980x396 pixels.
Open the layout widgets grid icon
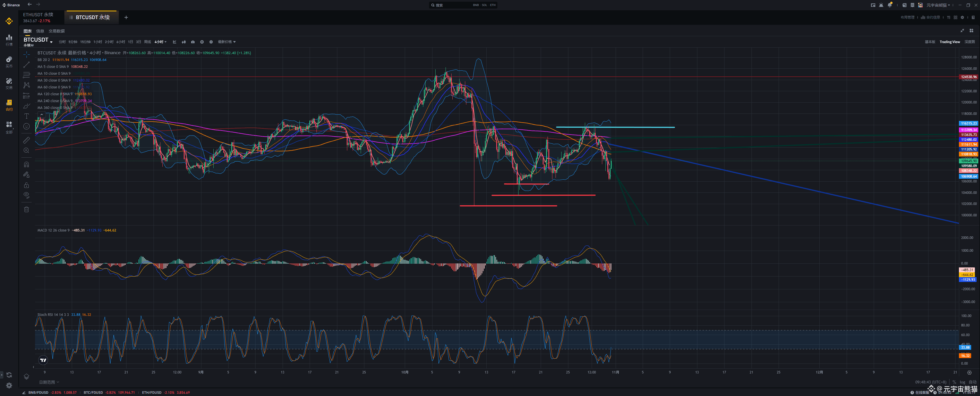coord(971,31)
